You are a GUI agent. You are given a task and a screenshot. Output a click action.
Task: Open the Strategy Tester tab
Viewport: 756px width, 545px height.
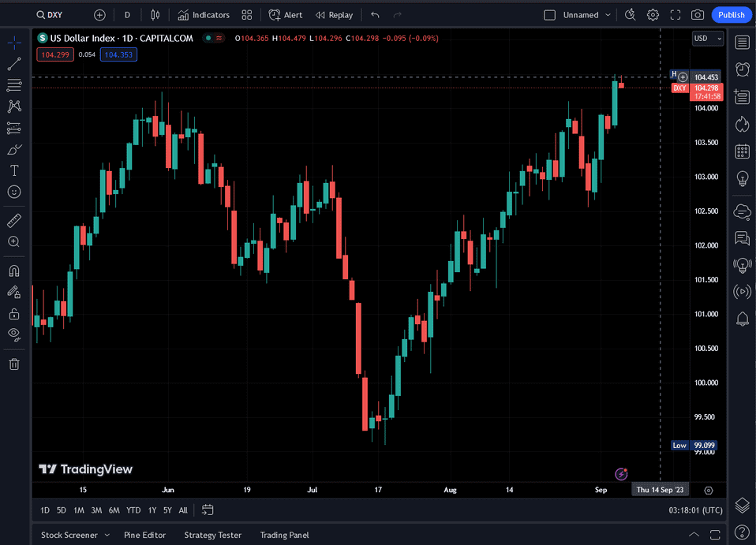(x=213, y=535)
